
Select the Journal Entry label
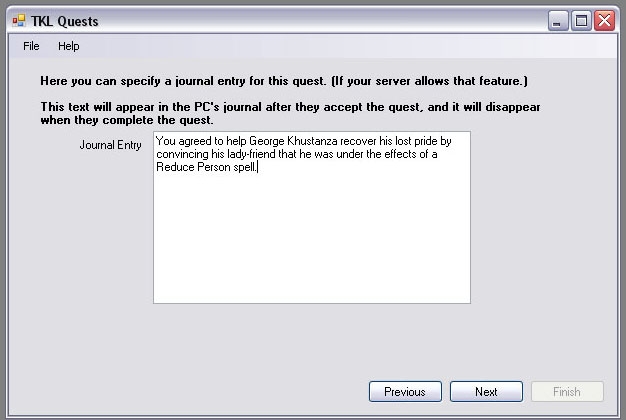coord(110,145)
